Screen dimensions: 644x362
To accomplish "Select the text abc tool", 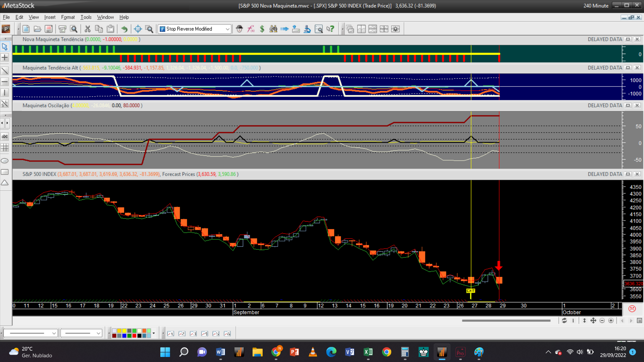I will tap(5, 136).
